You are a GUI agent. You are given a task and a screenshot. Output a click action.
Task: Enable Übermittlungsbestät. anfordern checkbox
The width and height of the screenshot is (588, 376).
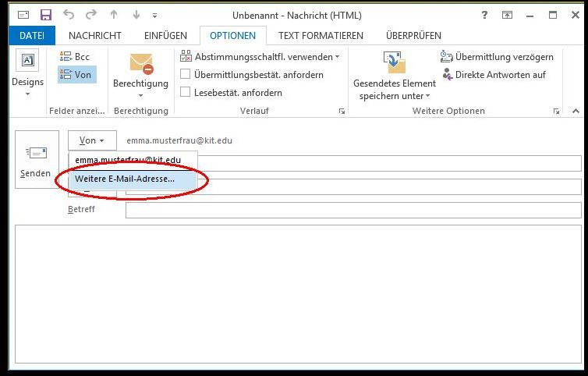click(x=186, y=75)
